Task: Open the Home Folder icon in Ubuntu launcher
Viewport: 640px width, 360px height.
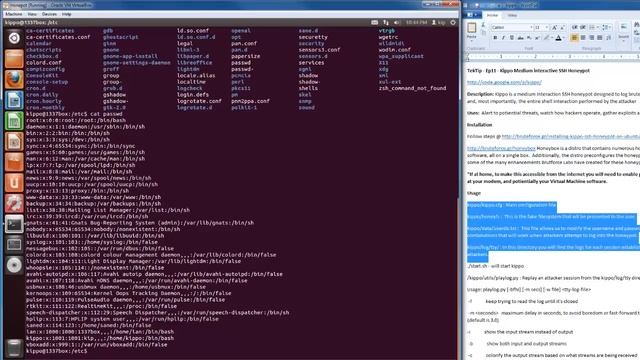Action: click(14, 58)
